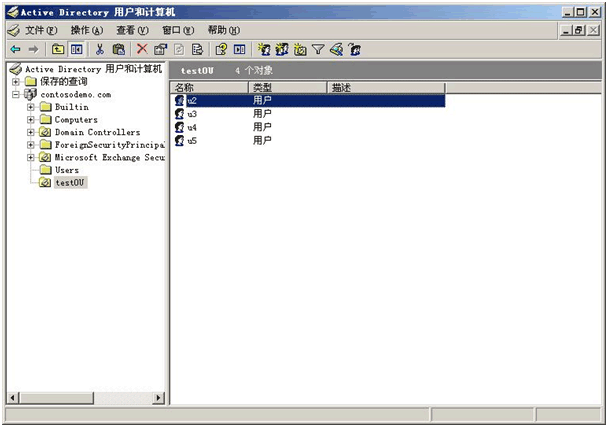Click the filter funnel toolbar icon
The width and height of the screenshot is (608, 427).
[x=318, y=49]
